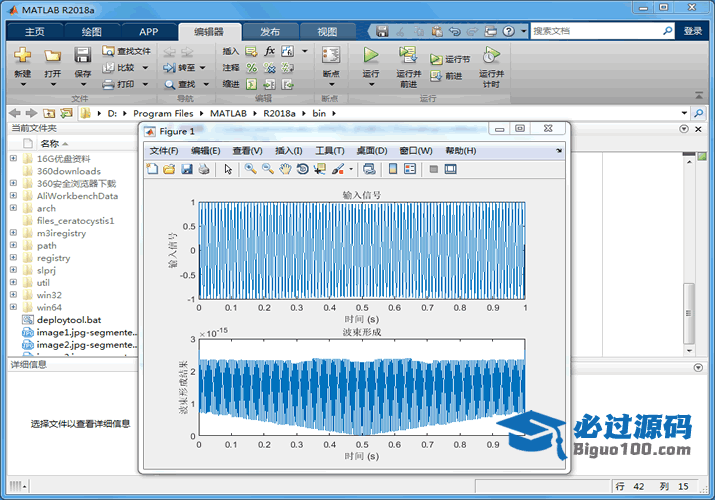
Task: Click the search documentation input field
Action: [596, 31]
